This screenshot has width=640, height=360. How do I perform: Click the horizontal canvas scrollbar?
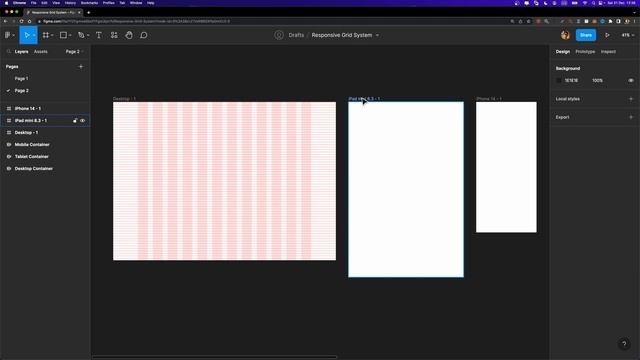[215, 357]
